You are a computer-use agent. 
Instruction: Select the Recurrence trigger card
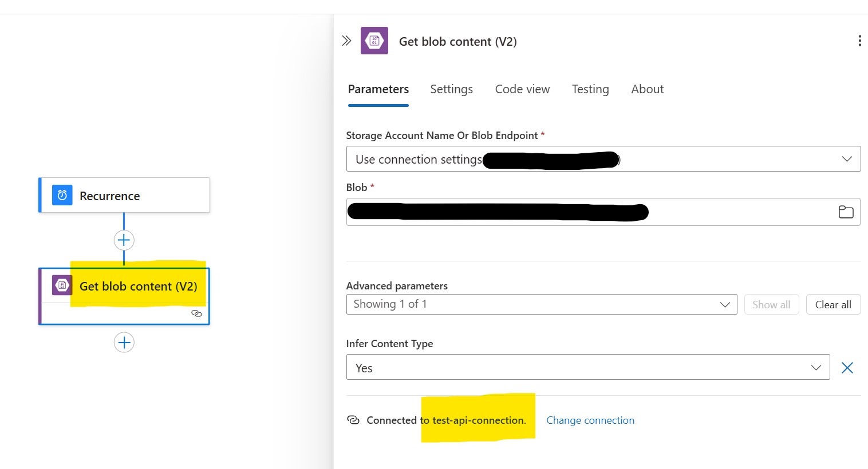pos(124,195)
